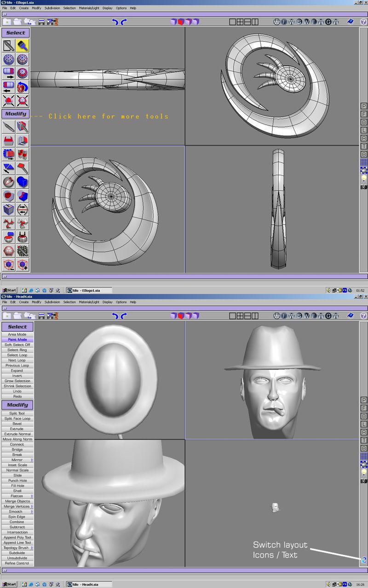Screen dimensions: 368x588
Task: Select the yellow Paint Mode brush icon
Action: 23,45
